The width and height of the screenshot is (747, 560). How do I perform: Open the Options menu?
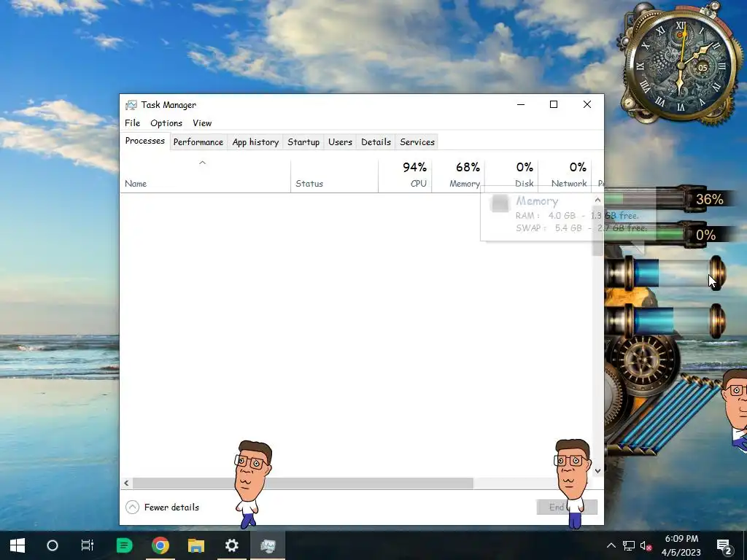tap(166, 122)
